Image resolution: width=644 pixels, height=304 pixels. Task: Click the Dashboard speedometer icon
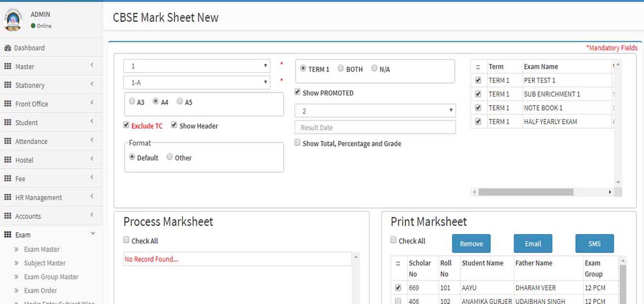pos(8,48)
